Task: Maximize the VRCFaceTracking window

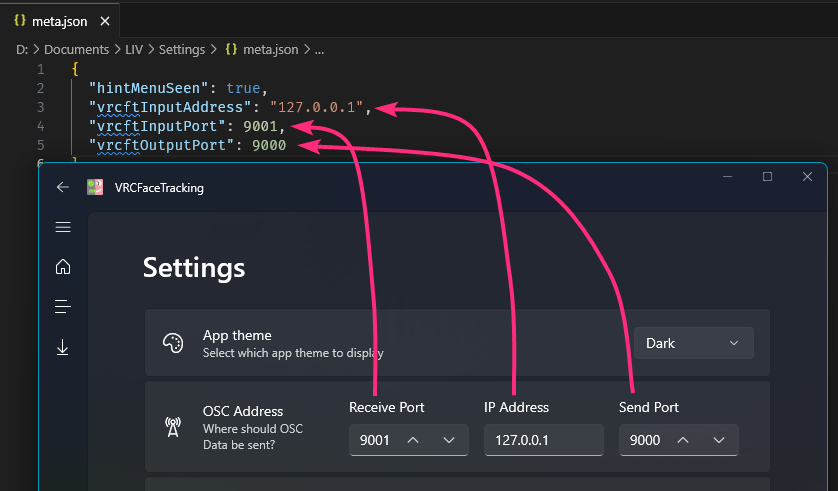Action: point(767,176)
